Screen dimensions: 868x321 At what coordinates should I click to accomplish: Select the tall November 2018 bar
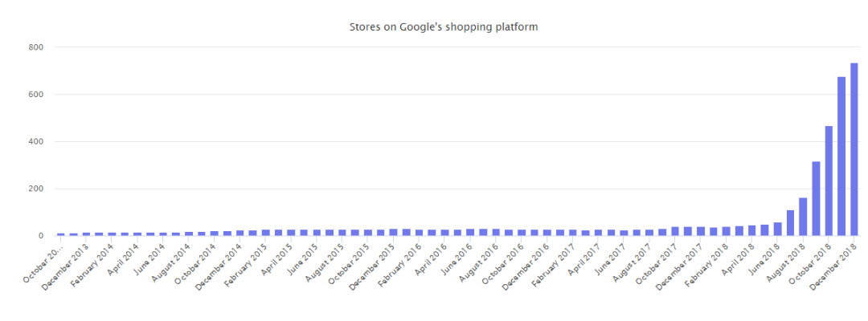pos(841,156)
